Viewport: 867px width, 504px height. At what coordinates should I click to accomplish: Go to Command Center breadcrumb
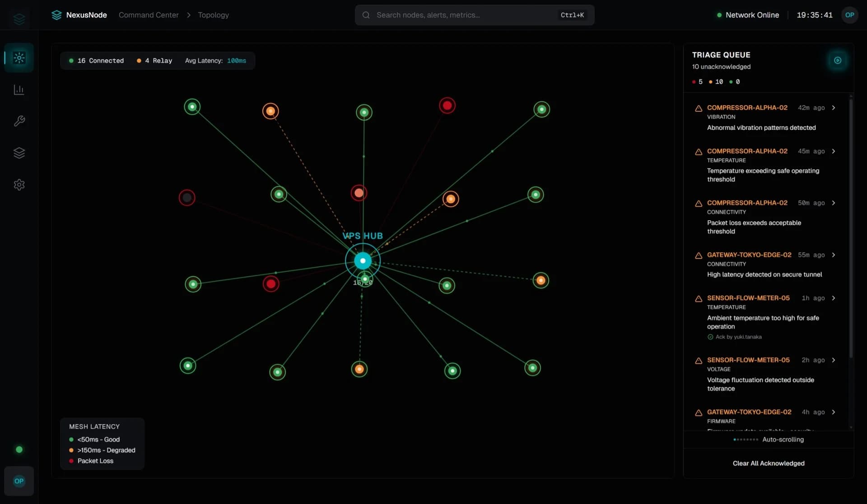pos(149,15)
